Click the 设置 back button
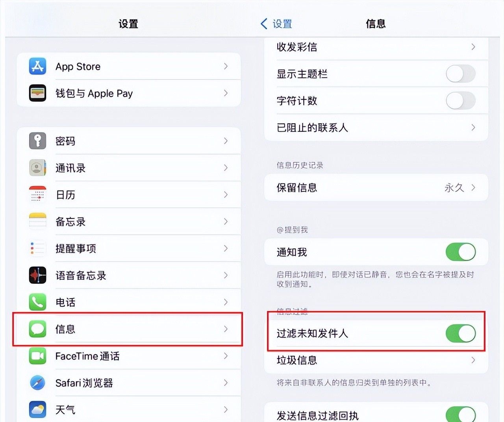The width and height of the screenshot is (504, 422). [276, 24]
